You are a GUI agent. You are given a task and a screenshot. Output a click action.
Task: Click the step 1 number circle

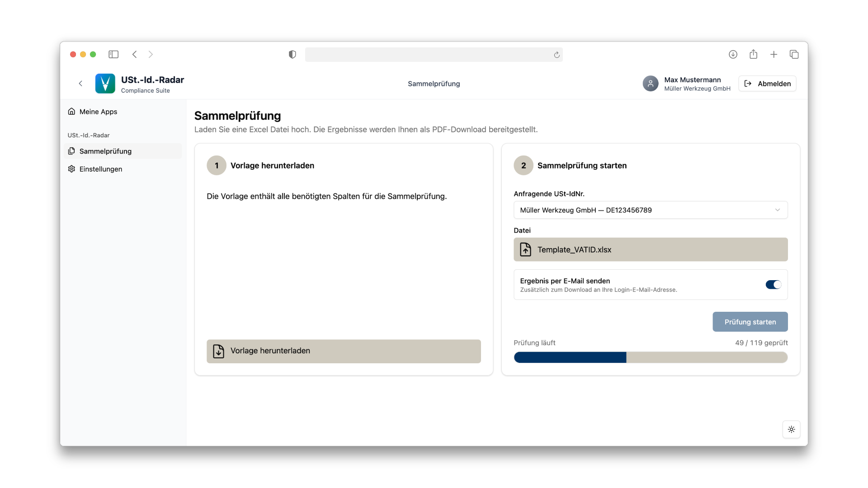(x=217, y=165)
